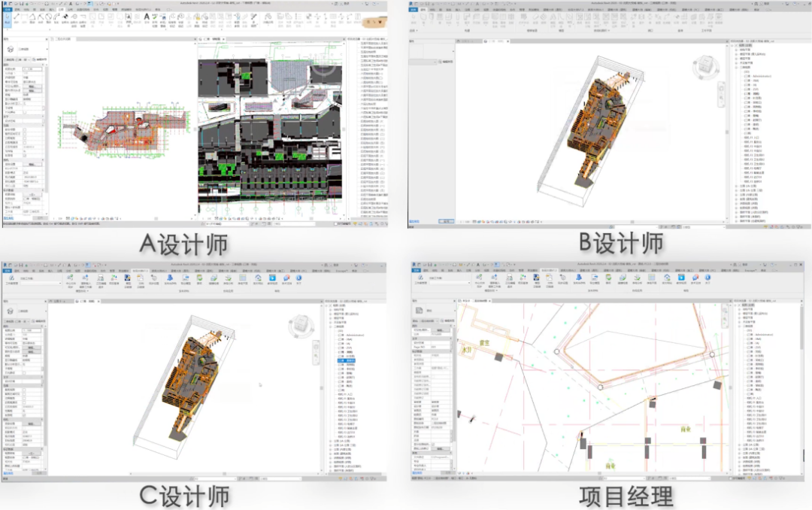The image size is (812, 510).
Task: Expand the first Views node in 项目经理 project browser
Action: [x=735, y=305]
